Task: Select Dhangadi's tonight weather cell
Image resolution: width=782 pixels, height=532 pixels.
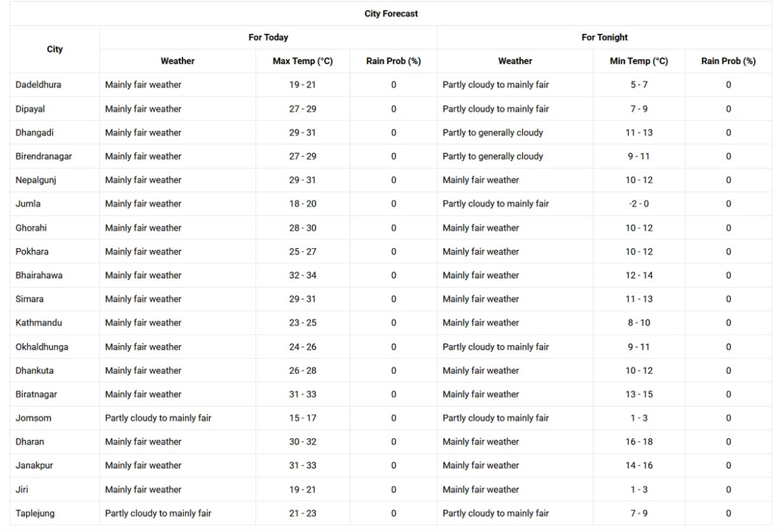Action: 515,133
